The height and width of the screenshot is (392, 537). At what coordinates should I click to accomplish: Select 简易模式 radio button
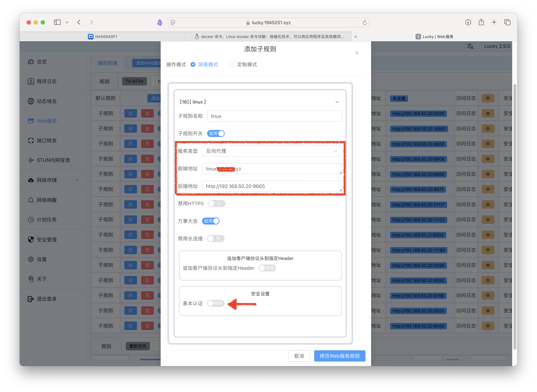pos(193,64)
